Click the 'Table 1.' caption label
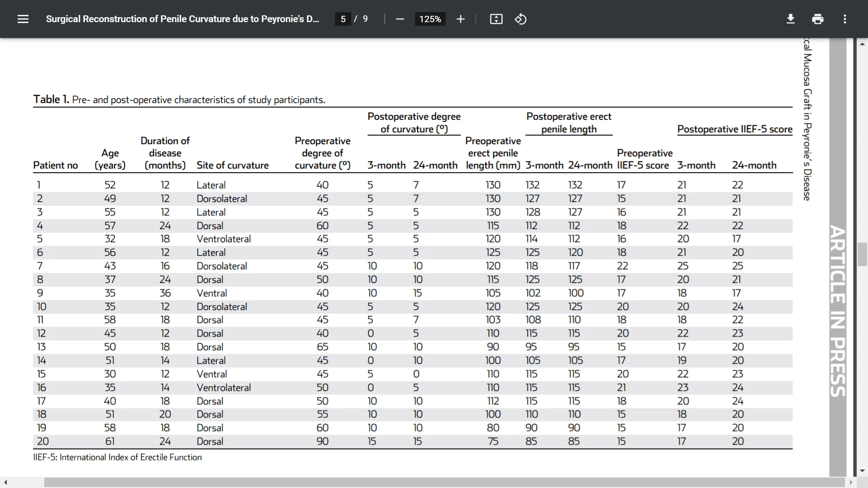 coord(51,99)
